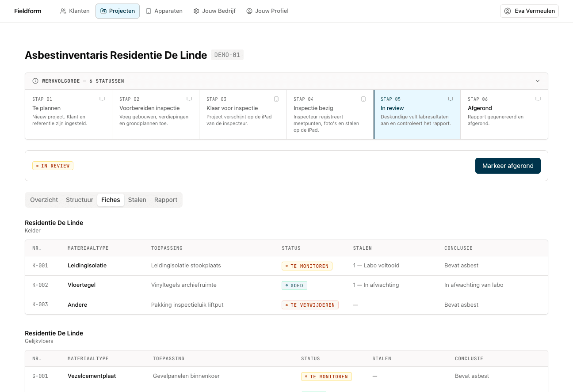Select the Inspectie bezig step card

click(x=330, y=114)
